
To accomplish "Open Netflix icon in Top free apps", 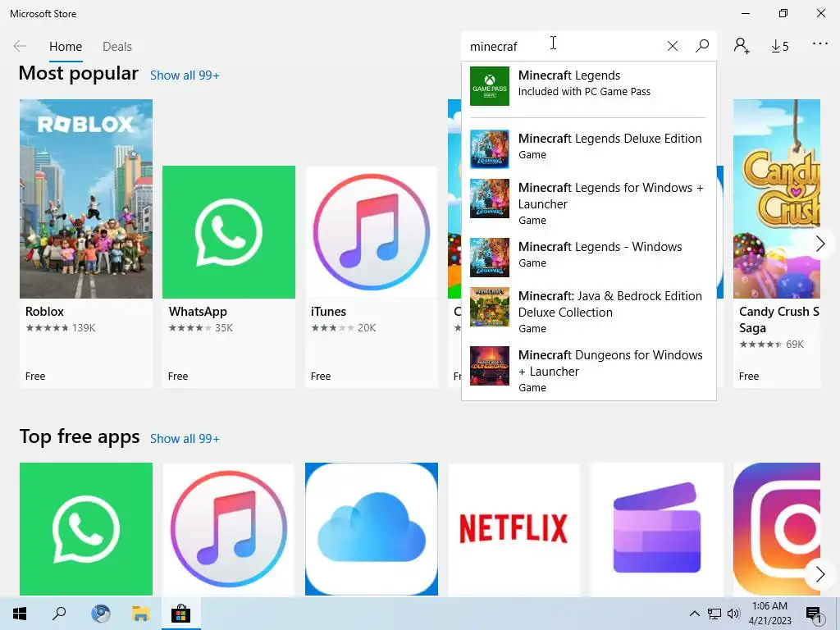I will pos(514,529).
